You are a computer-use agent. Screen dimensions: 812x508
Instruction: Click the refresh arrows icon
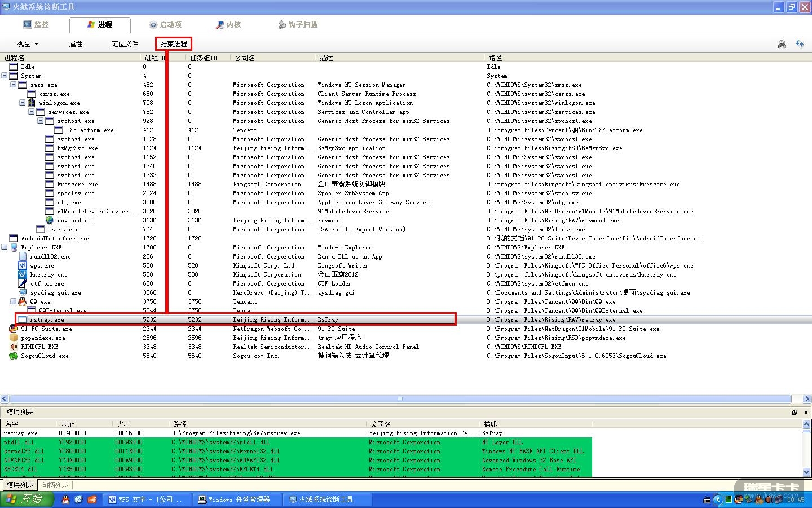800,44
